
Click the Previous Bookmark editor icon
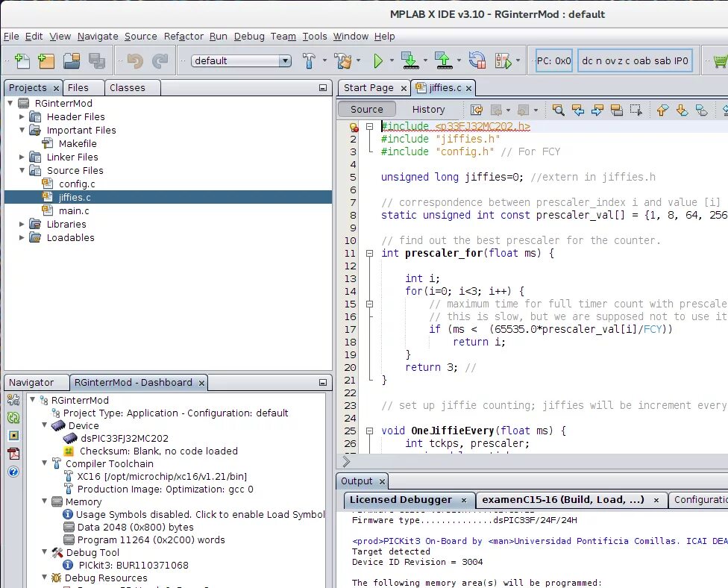click(x=662, y=110)
